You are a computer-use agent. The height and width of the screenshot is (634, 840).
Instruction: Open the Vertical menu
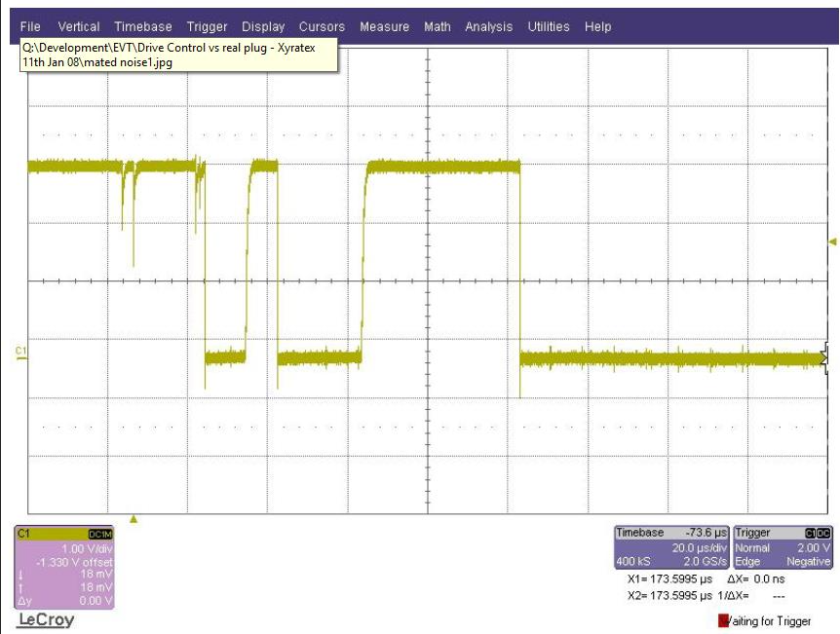pos(79,26)
